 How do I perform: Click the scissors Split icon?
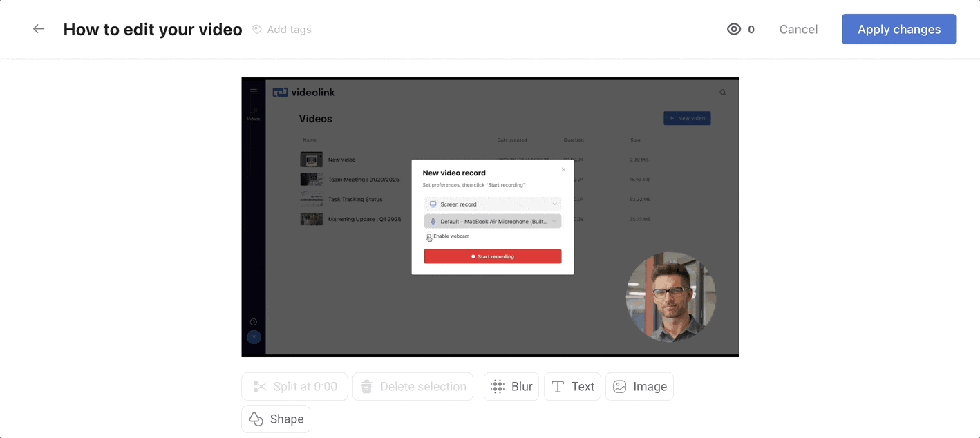click(258, 386)
